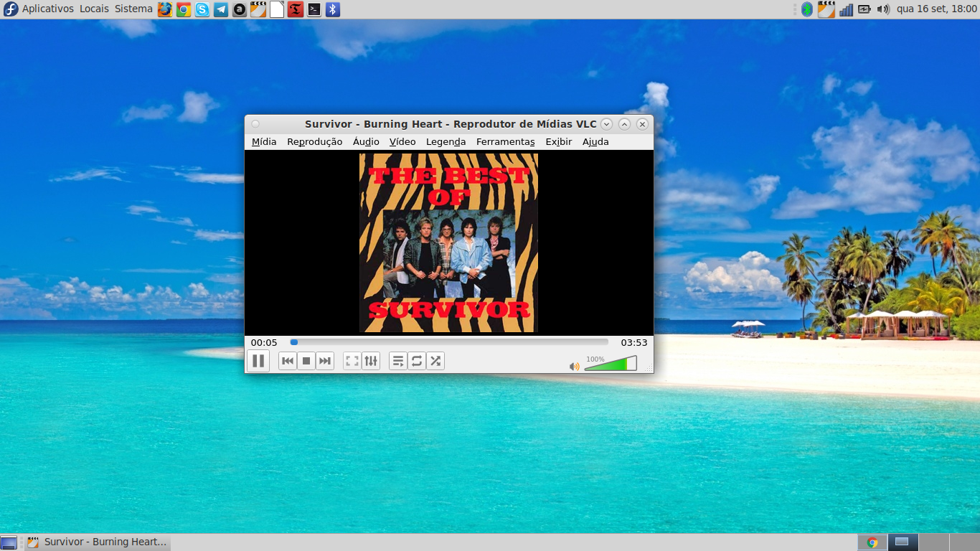Open the Aplicativos panel menu

point(48,9)
